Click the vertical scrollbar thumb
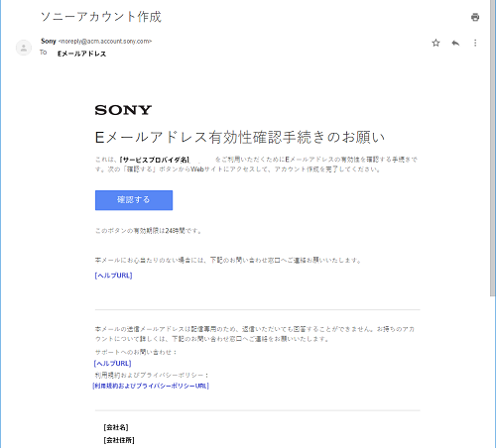Screen dimensions: 496x448 point(493,148)
